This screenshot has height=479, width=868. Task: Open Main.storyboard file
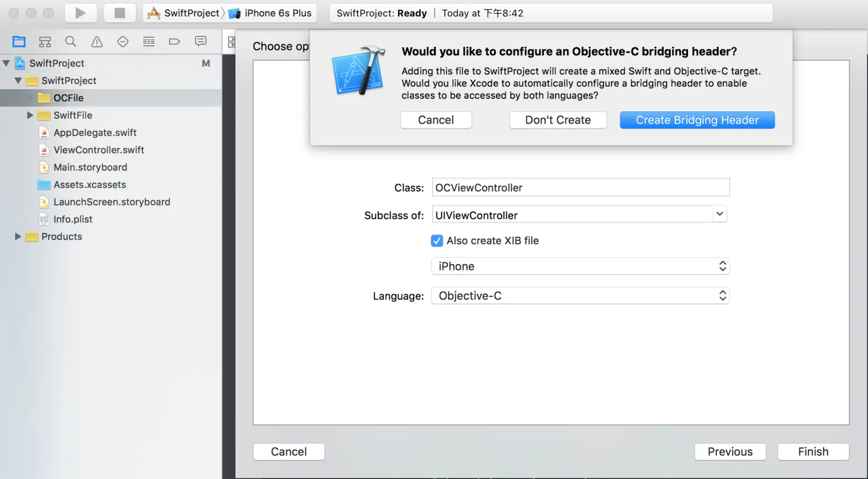(90, 167)
